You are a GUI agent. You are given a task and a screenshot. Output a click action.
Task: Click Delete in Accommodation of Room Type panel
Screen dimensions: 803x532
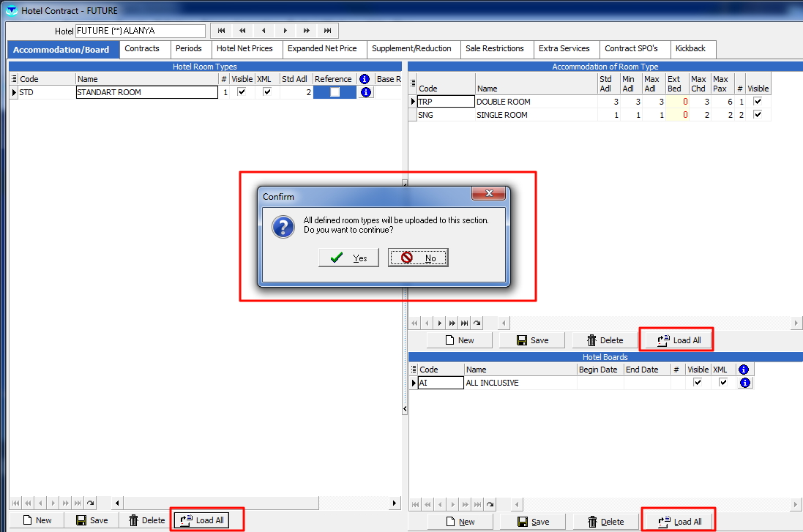(x=604, y=340)
